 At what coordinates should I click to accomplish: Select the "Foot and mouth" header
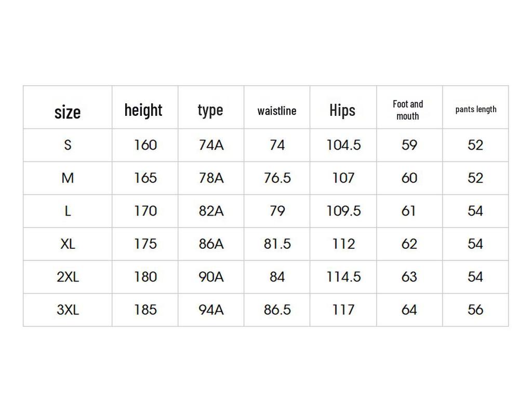point(408,110)
